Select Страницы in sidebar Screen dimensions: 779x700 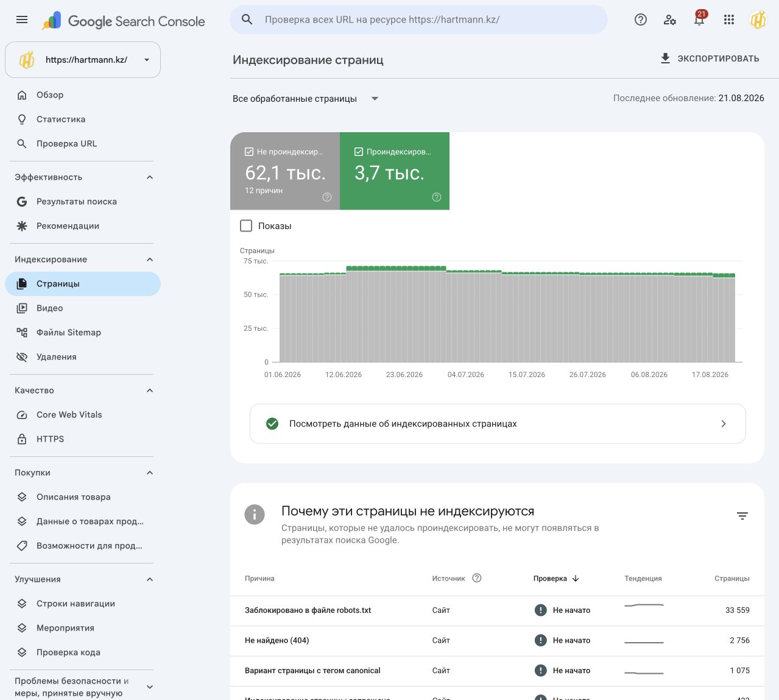(83, 284)
